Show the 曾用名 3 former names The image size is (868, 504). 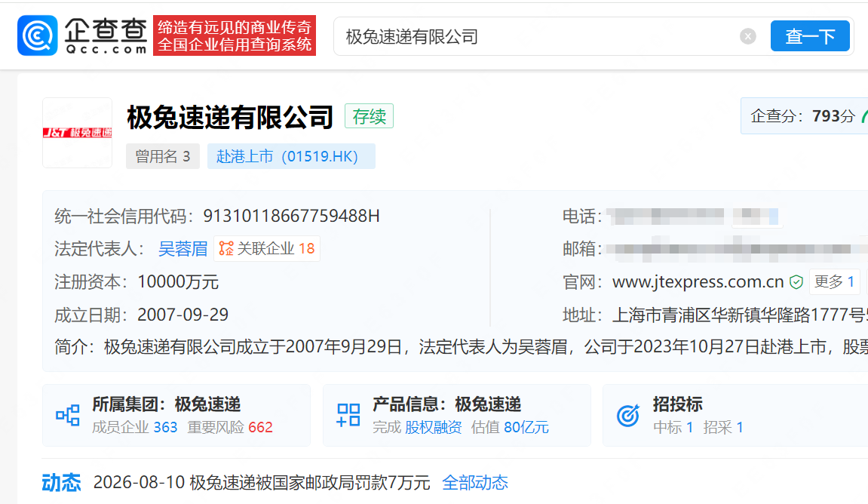click(x=162, y=156)
